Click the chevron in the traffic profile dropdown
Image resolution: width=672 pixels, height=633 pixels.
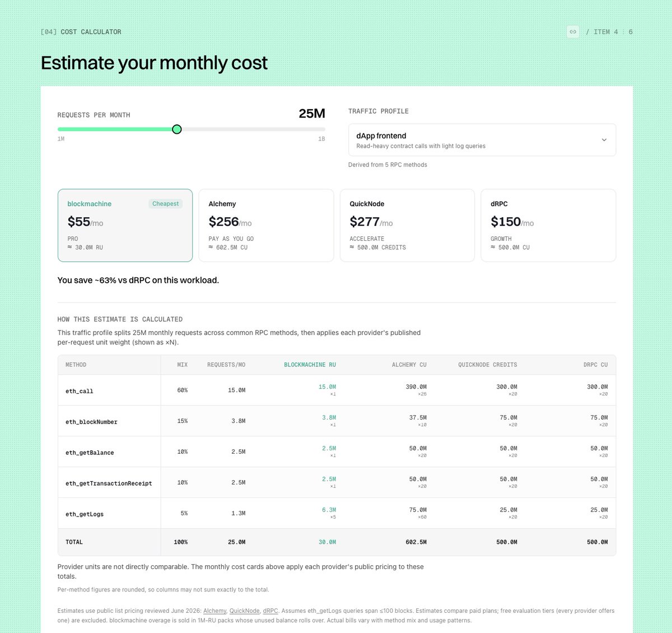604,140
